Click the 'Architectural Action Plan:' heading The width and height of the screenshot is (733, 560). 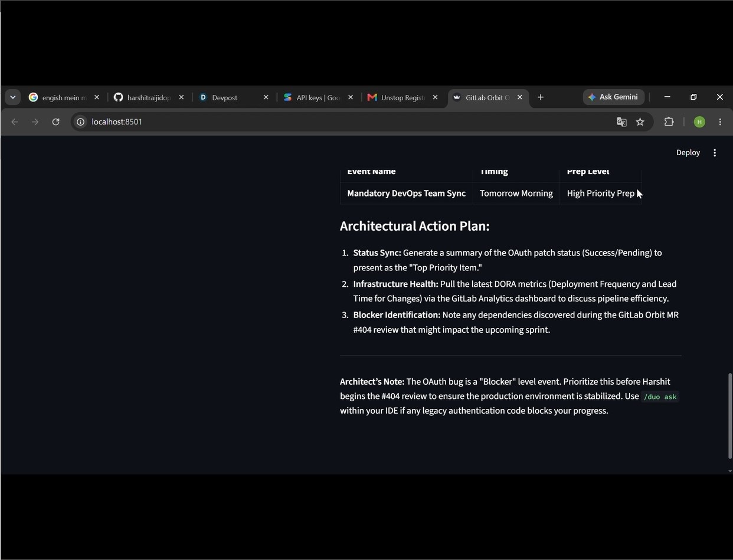(415, 226)
